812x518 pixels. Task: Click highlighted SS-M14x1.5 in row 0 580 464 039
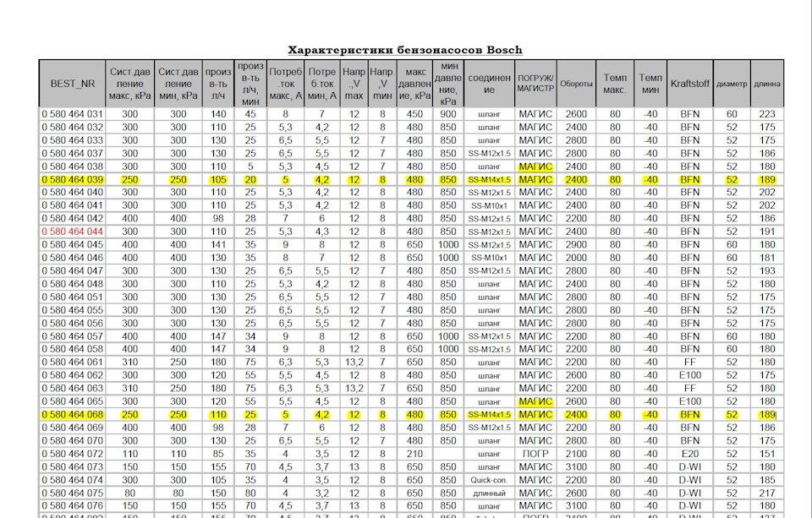pyautogui.click(x=489, y=180)
